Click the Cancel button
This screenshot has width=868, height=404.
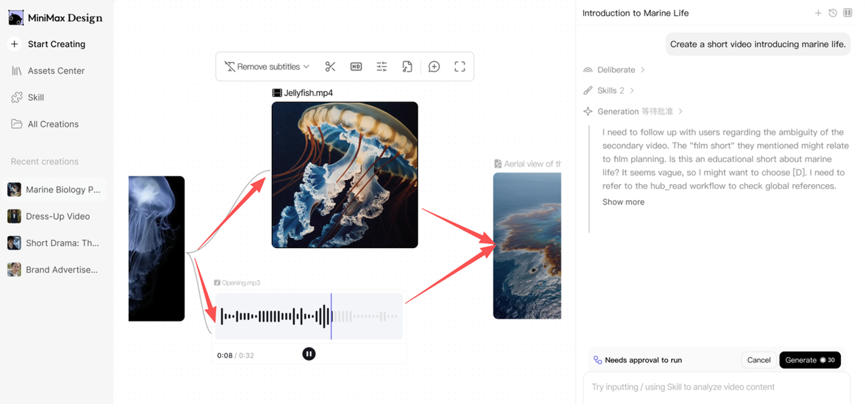[x=758, y=360]
